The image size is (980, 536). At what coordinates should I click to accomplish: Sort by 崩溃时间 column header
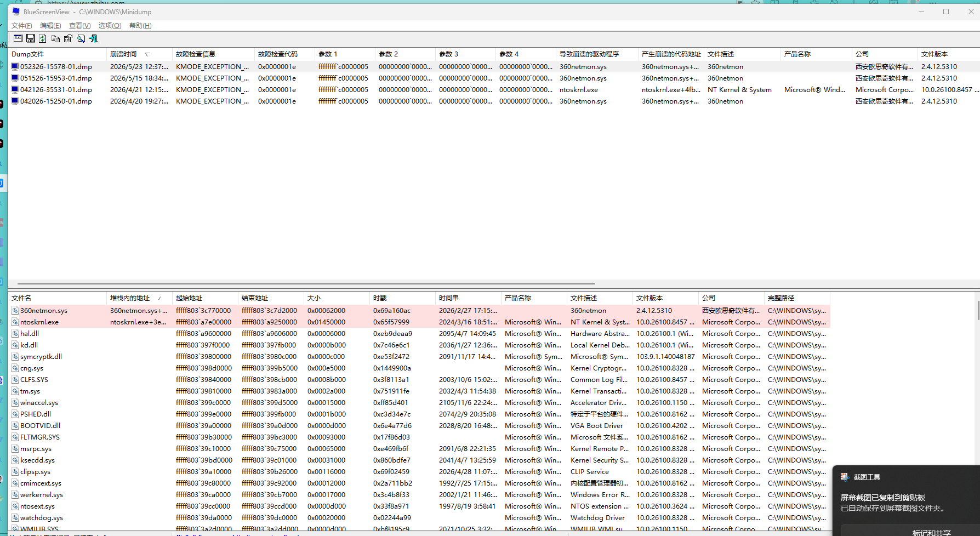tap(139, 54)
